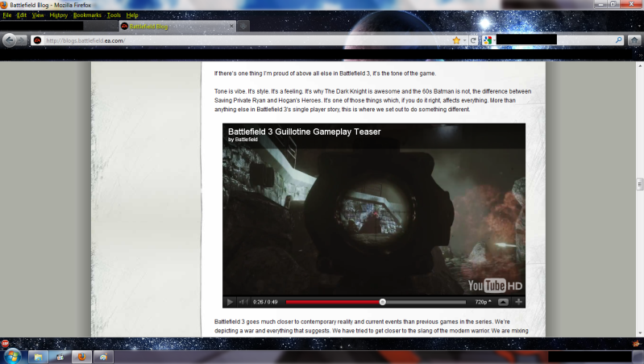644x364 pixels.
Task: Click the EA site identity icon in address bar
Action: point(37,40)
